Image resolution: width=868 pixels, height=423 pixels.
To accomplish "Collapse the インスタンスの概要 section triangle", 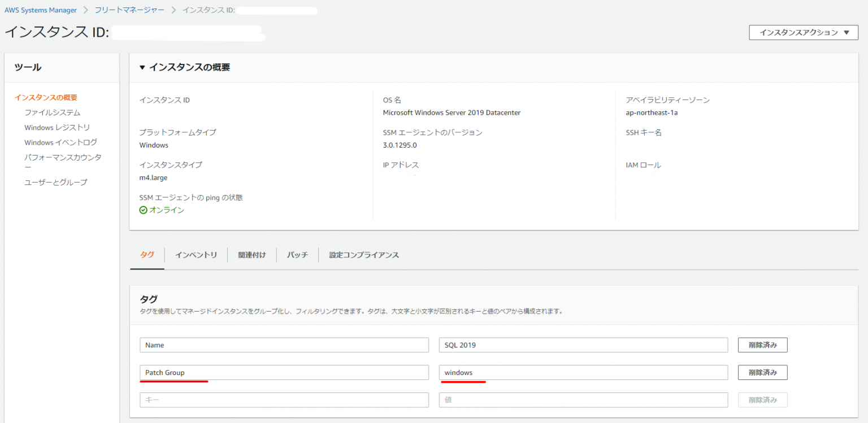I will (142, 67).
